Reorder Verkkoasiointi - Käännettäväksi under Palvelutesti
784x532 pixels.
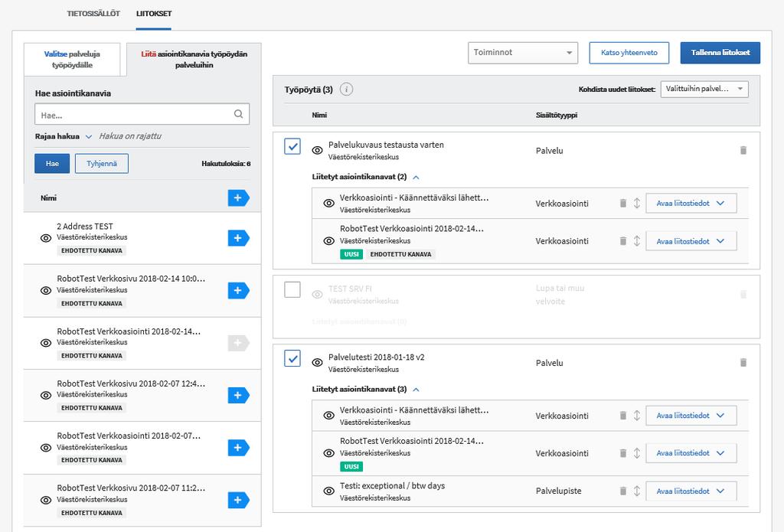coord(637,416)
